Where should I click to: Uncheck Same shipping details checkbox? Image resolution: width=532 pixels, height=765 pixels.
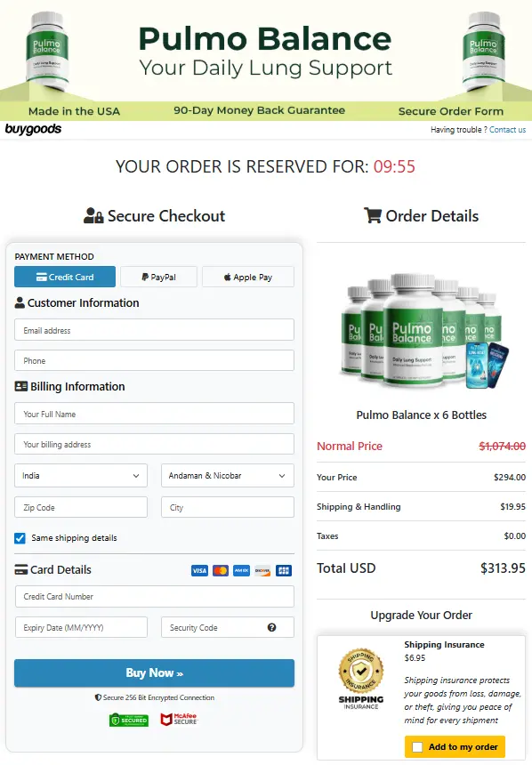coord(20,538)
